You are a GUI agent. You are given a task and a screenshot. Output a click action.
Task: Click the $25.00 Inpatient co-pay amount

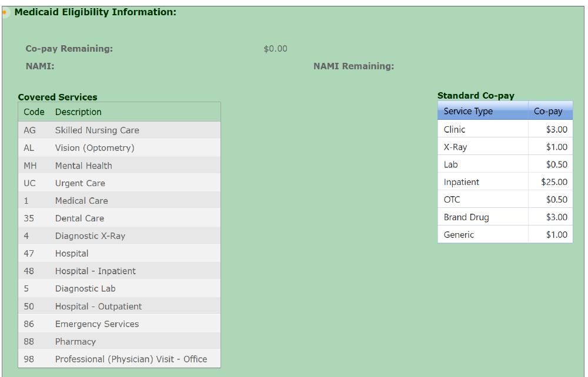tap(550, 182)
